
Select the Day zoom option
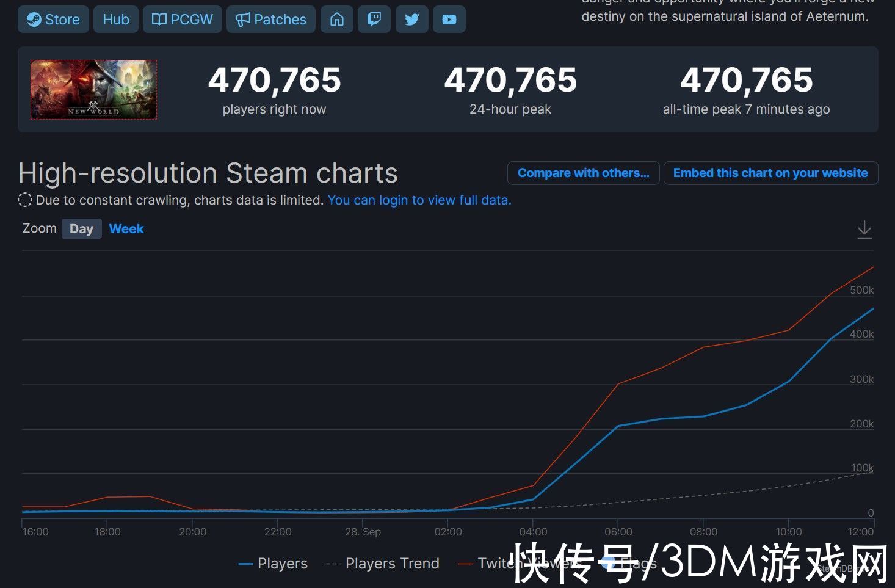click(x=81, y=229)
